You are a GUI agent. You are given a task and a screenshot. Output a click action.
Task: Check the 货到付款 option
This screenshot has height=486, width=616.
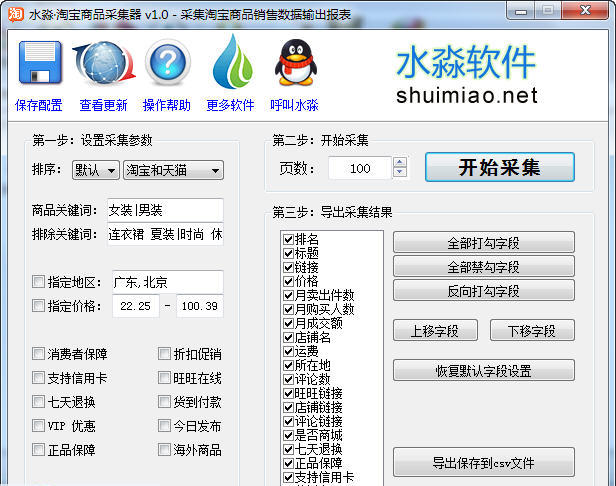point(164,402)
